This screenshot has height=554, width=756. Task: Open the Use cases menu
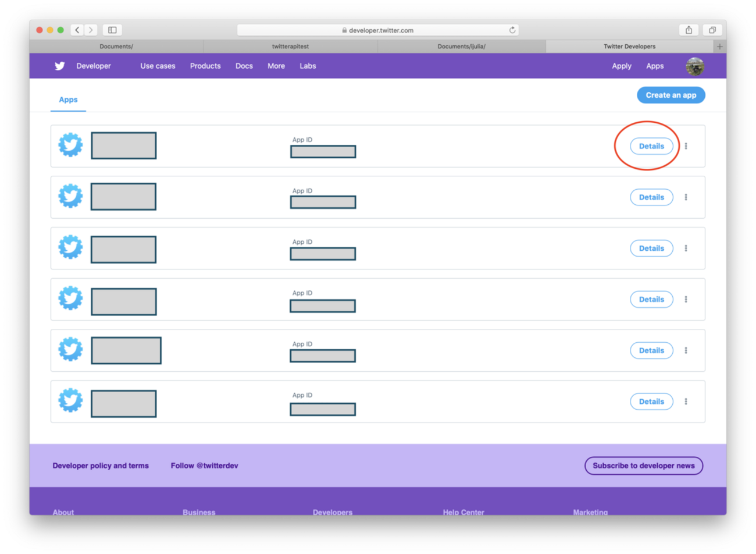pos(158,66)
